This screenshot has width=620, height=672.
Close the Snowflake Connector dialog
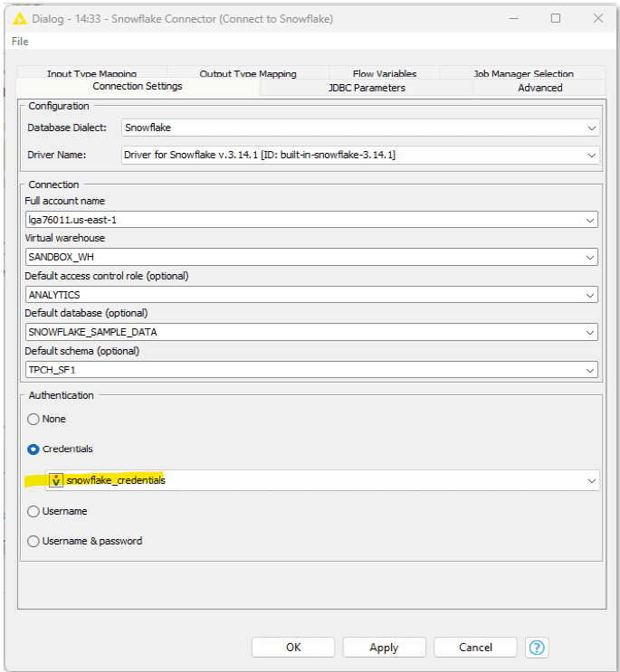tap(598, 18)
